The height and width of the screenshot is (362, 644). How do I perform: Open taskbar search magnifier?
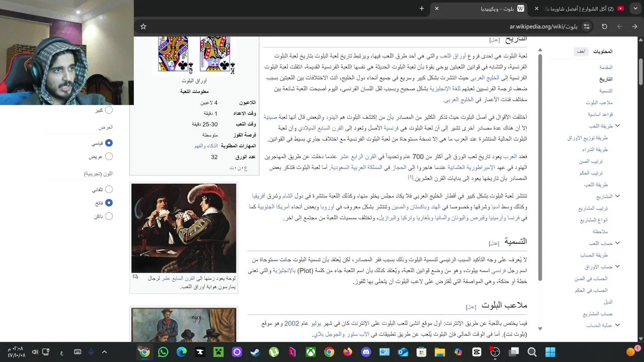pyautogui.click(x=532, y=352)
